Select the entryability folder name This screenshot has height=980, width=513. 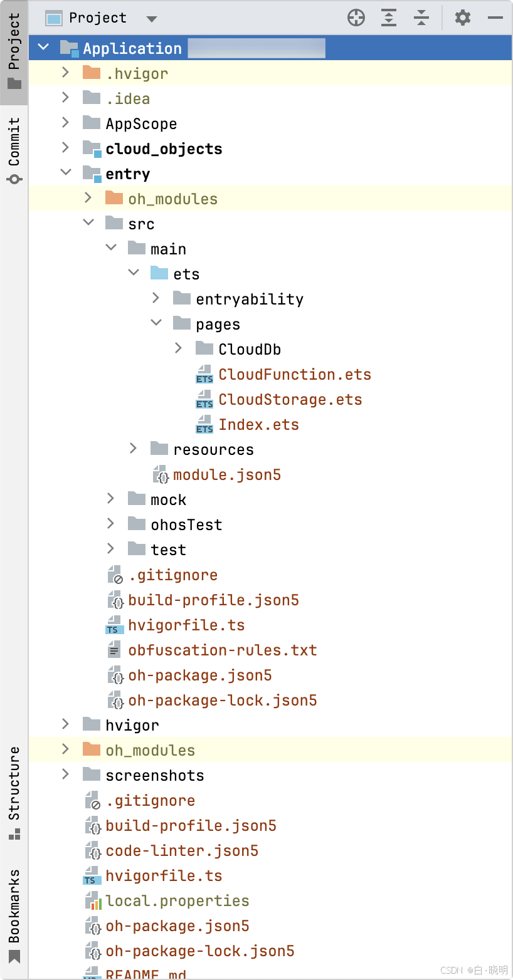click(x=250, y=300)
